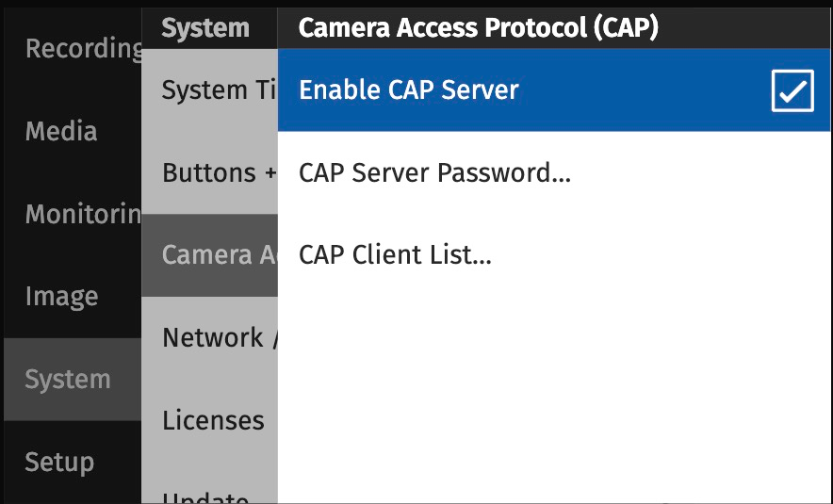This screenshot has width=833, height=504.
Task: Click the Camera Access Protocol (CAP) title
Action: tap(478, 28)
